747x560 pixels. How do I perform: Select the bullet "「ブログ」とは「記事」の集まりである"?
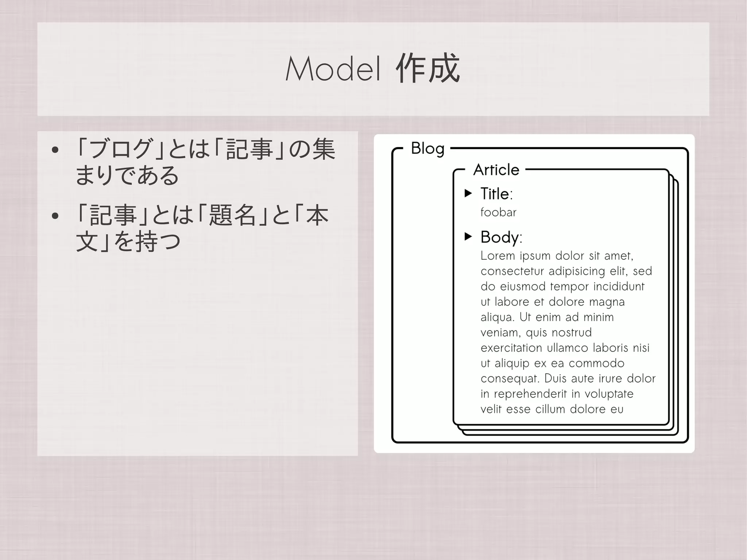(205, 162)
